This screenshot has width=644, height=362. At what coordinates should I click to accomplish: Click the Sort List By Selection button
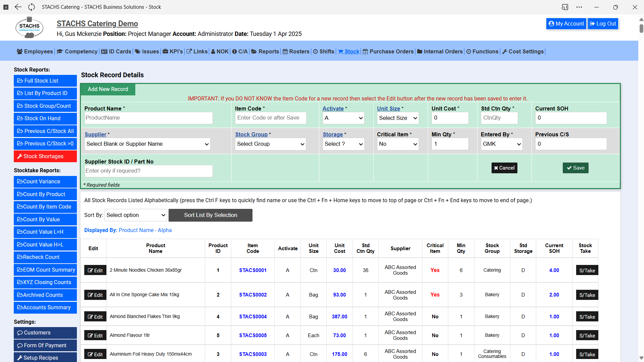pyautogui.click(x=211, y=215)
